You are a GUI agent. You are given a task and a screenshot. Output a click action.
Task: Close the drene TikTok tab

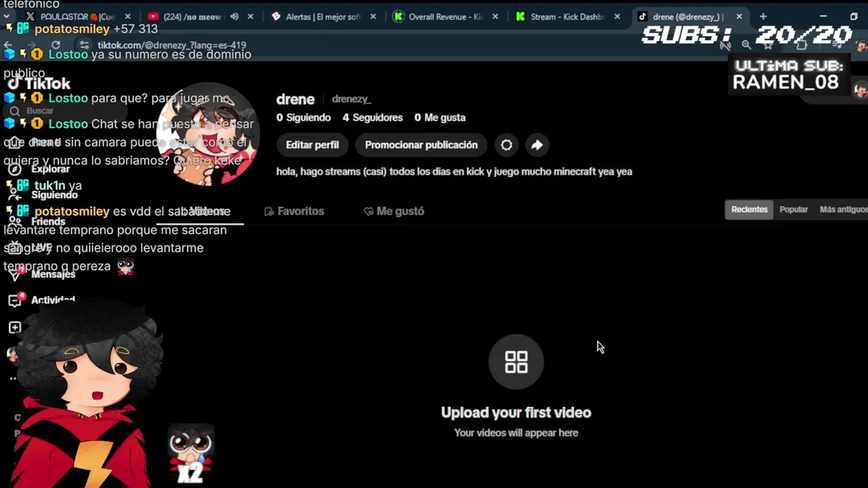click(x=739, y=17)
